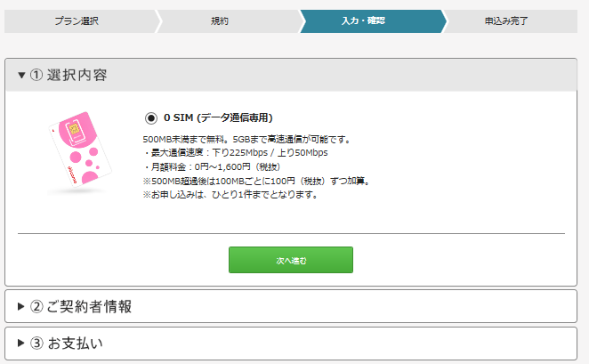This screenshot has width=589, height=364.
Task: Click the ひとり1件まで application limit note
Action: [x=230, y=194]
